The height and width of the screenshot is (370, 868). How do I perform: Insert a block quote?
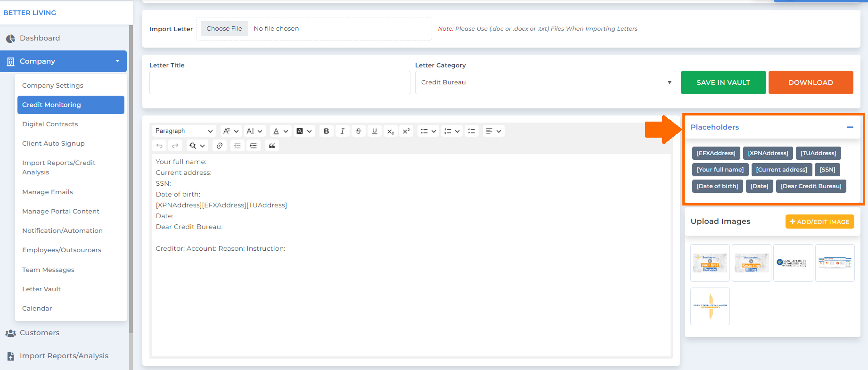pyautogui.click(x=272, y=146)
